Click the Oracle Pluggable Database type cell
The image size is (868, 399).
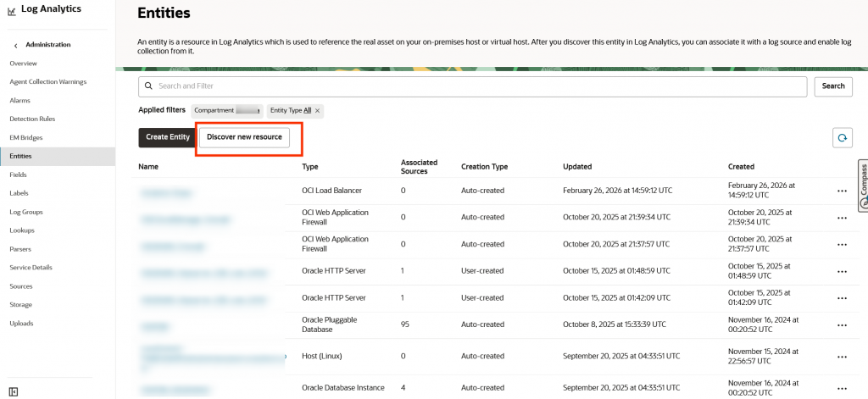pos(330,324)
